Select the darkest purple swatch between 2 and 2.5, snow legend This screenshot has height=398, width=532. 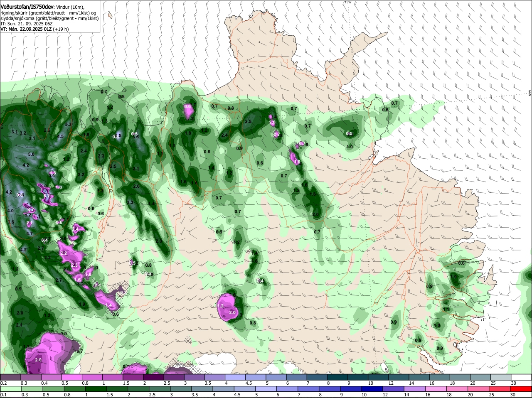click(153, 377)
